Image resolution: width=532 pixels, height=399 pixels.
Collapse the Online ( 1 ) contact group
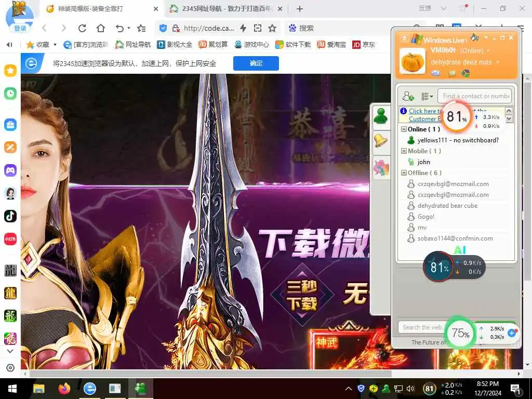click(404, 129)
